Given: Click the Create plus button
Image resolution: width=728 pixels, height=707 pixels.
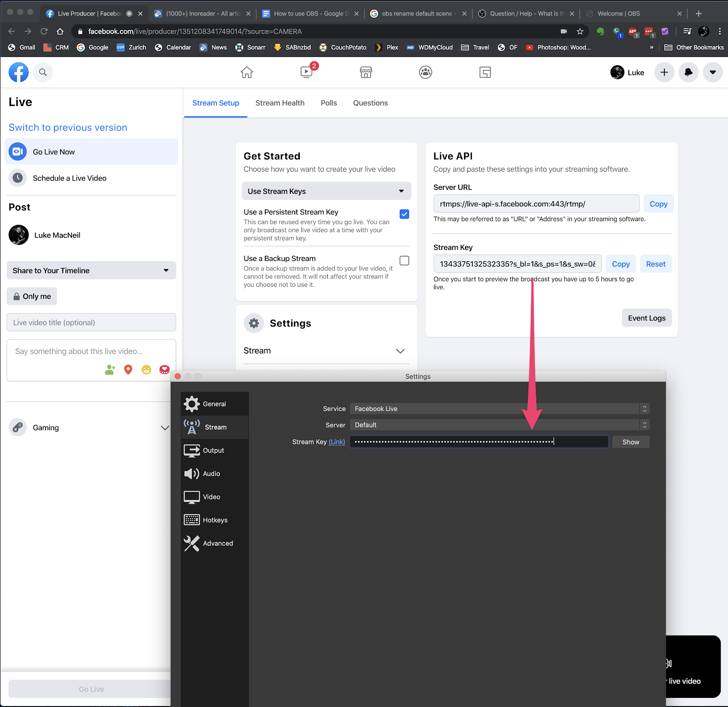Looking at the screenshot, I should coord(664,72).
